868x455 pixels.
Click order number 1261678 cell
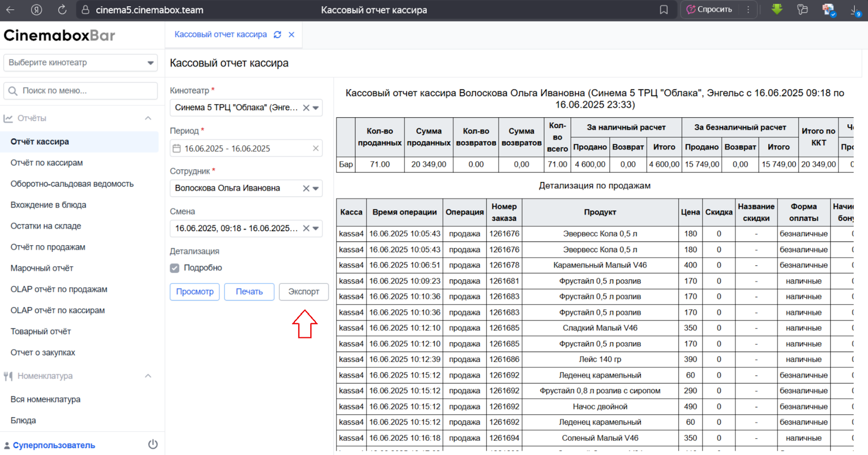coord(504,265)
